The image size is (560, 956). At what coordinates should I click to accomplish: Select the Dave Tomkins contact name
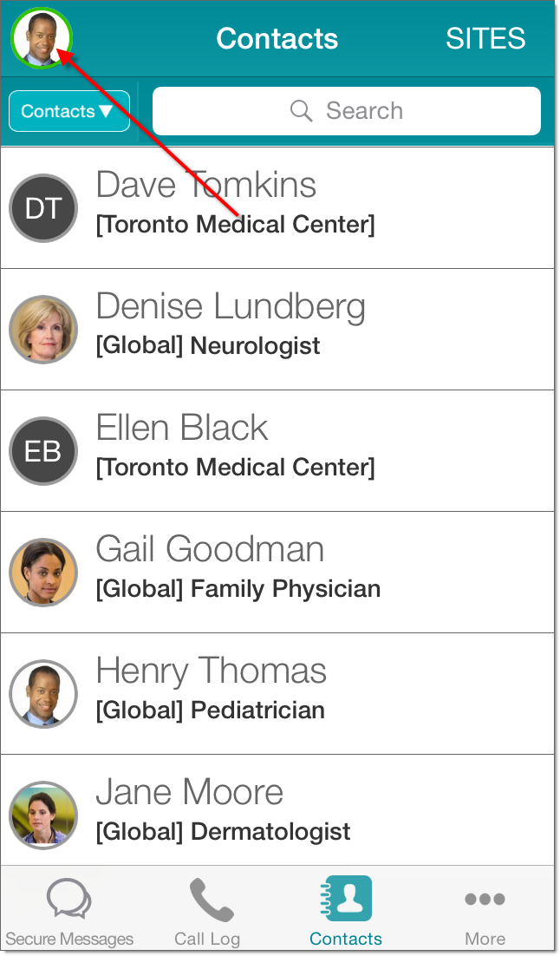pyautogui.click(x=205, y=185)
